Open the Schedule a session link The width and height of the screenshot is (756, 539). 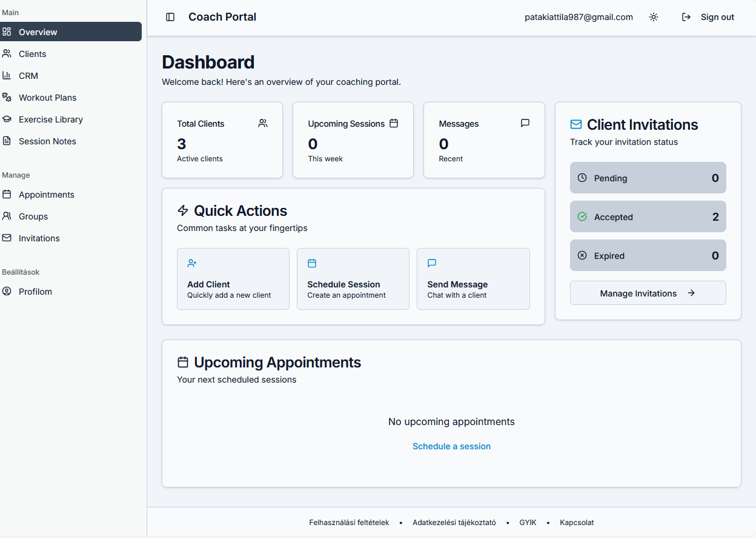(x=451, y=446)
